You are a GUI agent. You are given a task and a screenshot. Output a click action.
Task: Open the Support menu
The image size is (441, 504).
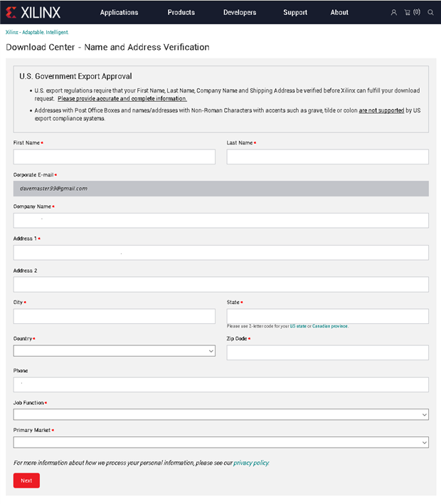295,12
